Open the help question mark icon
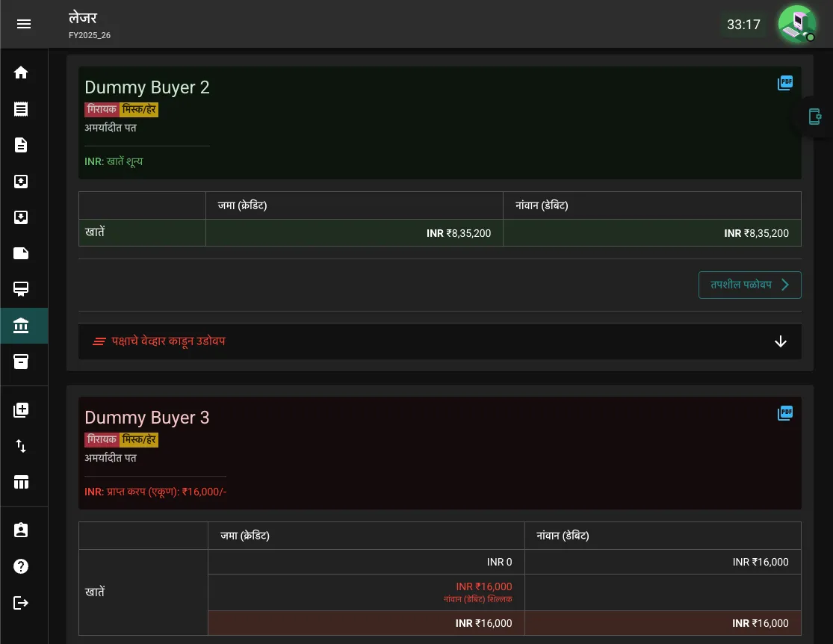 point(21,566)
